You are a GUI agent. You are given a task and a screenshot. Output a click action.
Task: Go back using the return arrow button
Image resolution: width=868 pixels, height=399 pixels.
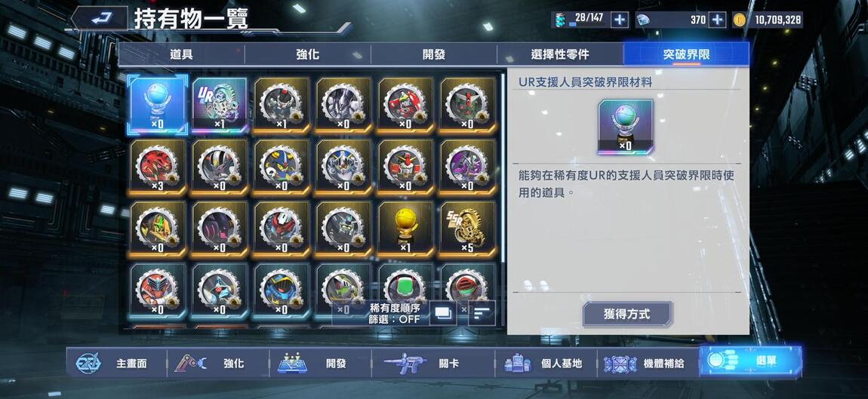[100, 18]
